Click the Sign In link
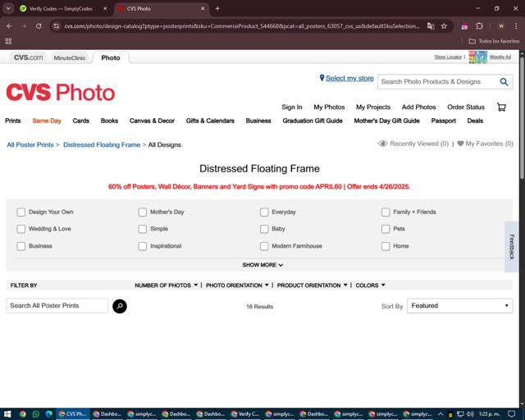The width and height of the screenshot is (525, 420). pyautogui.click(x=292, y=107)
